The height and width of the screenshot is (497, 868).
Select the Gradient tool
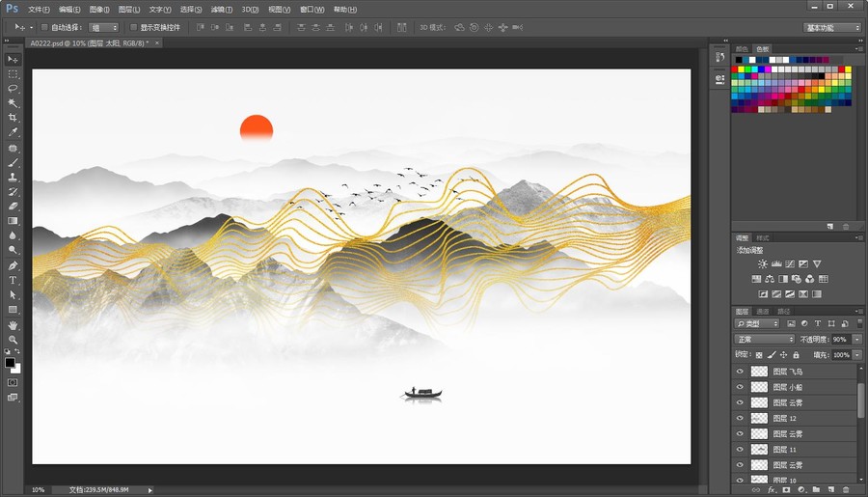tap(13, 221)
